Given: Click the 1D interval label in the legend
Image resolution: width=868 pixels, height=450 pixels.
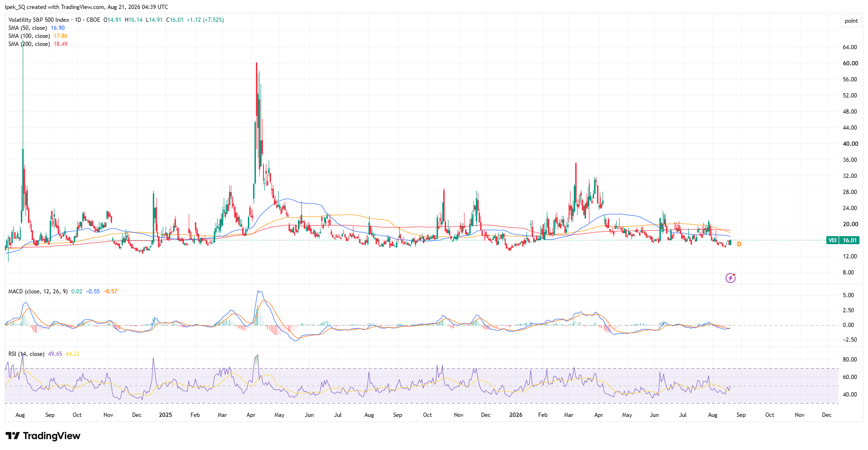Looking at the screenshot, I should (78, 20).
